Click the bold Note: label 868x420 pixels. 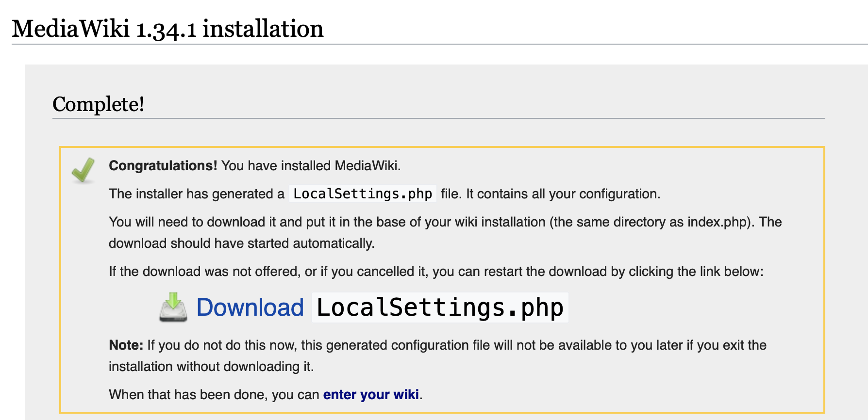[x=126, y=345]
